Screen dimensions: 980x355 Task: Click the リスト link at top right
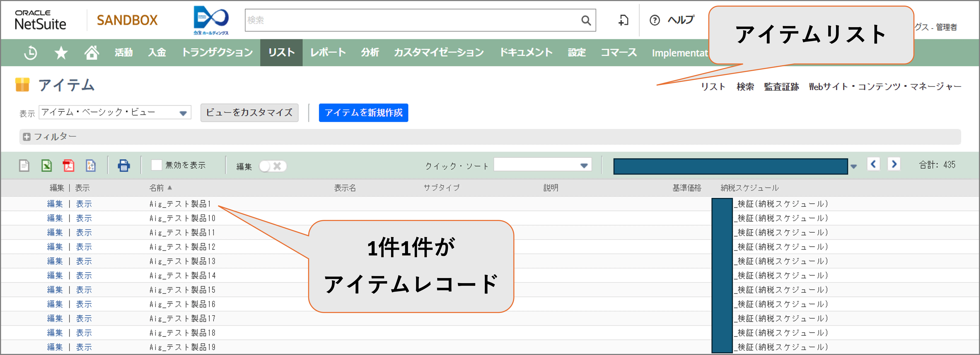click(x=713, y=87)
